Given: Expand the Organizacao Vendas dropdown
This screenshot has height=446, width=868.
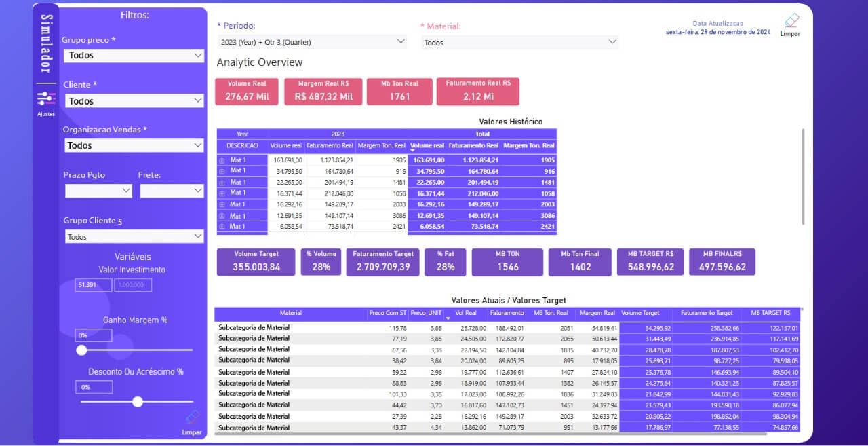Looking at the screenshot, I should point(134,145).
